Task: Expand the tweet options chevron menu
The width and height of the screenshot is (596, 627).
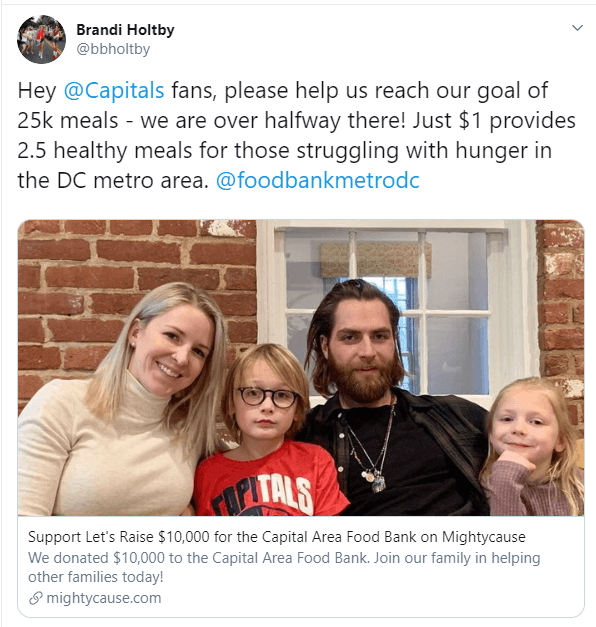Action: (x=577, y=28)
